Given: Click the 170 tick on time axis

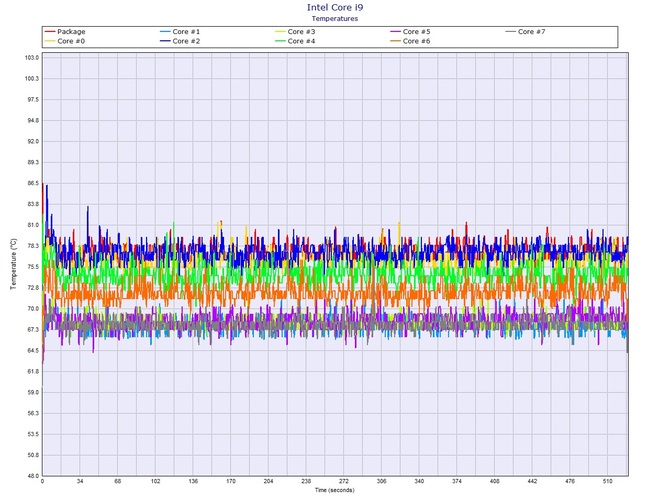Looking at the screenshot, I should pos(231,481).
